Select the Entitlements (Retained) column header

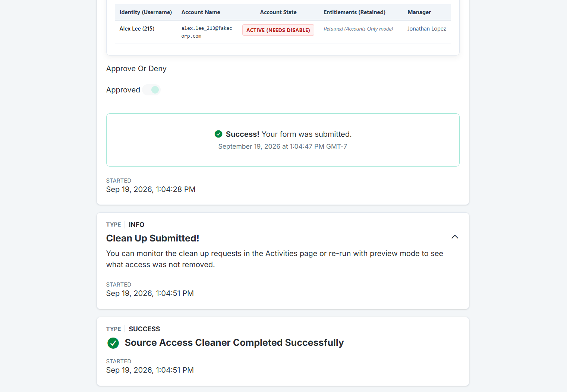(355, 12)
